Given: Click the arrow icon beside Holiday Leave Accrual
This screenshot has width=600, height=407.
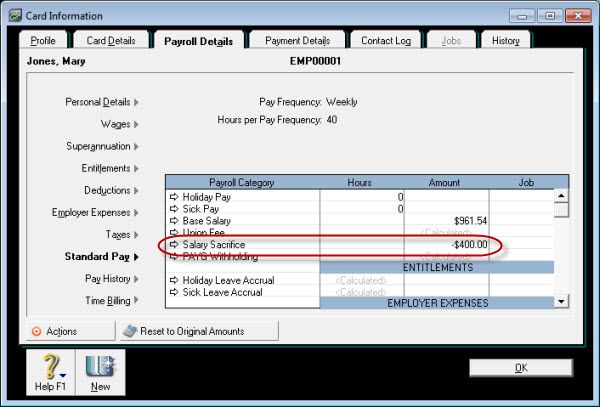Looking at the screenshot, I should click(175, 281).
